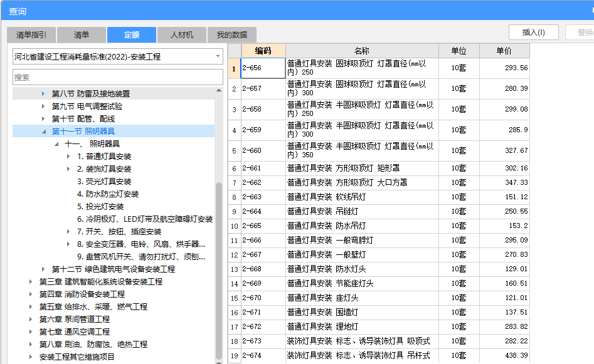Select 普通灯具安装 一般壁灯 row
This screenshot has height=364, width=594.
tap(378, 254)
